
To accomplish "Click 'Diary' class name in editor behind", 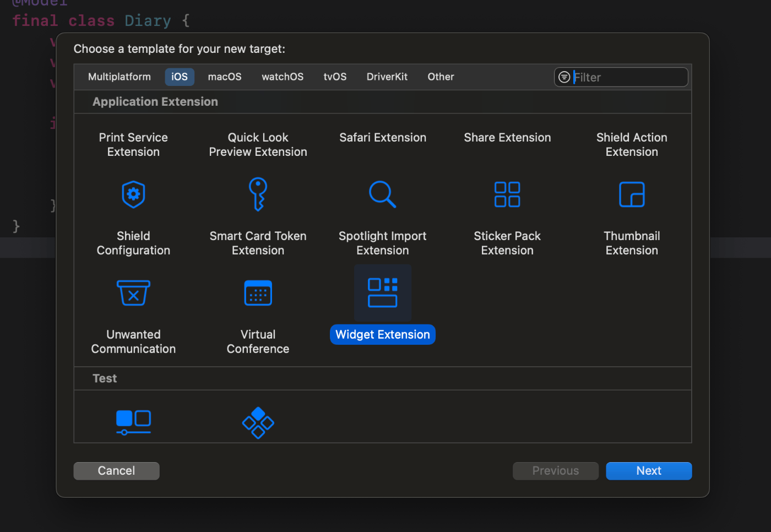I will click(x=148, y=21).
